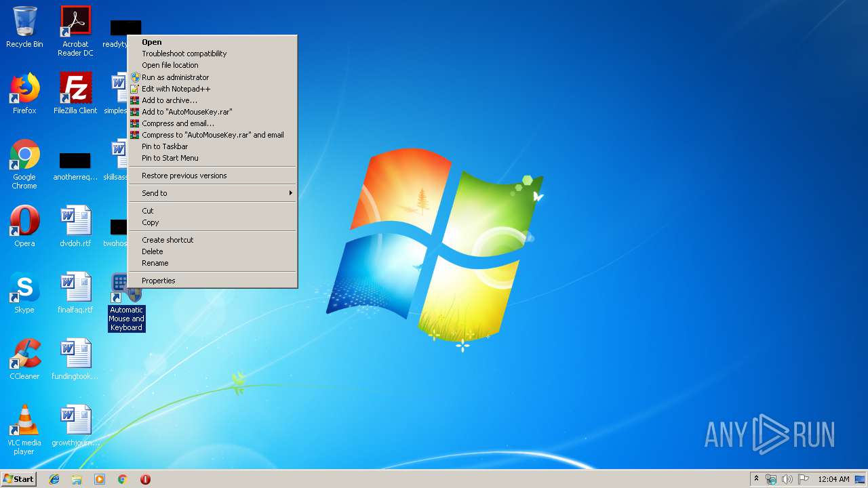Choose Compress to "AutoMouseKey.rar" and email
Image resolution: width=868 pixels, height=488 pixels.
213,135
